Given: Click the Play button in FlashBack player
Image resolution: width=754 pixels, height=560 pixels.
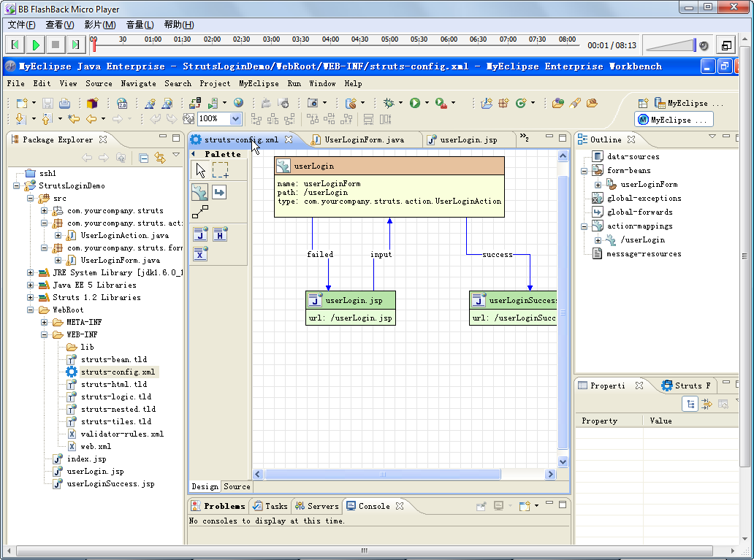Looking at the screenshot, I should (36, 45).
